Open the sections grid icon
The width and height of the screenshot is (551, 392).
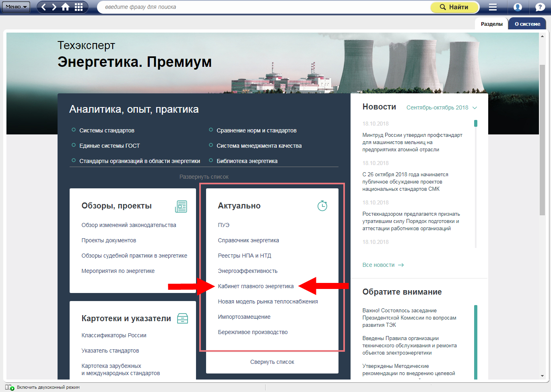pyautogui.click(x=79, y=7)
